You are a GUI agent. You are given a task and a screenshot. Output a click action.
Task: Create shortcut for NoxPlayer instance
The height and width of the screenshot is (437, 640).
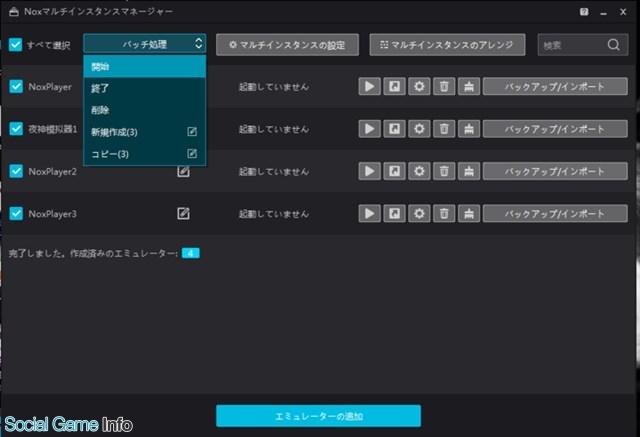(394, 87)
